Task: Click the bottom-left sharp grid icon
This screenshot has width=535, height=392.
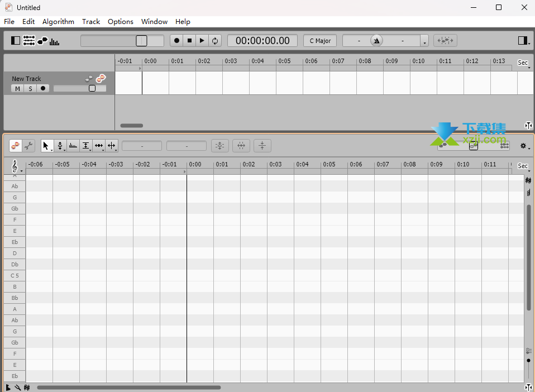Action: pyautogui.click(x=27, y=388)
